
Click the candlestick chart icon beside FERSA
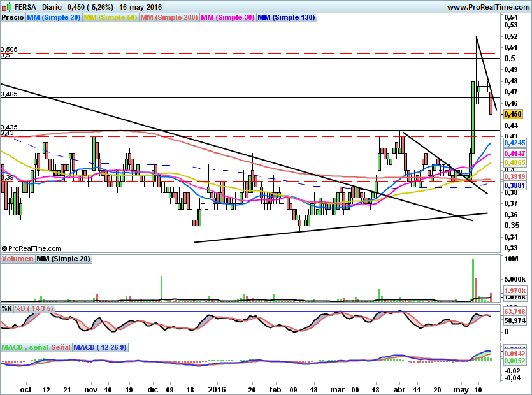tap(6, 7)
